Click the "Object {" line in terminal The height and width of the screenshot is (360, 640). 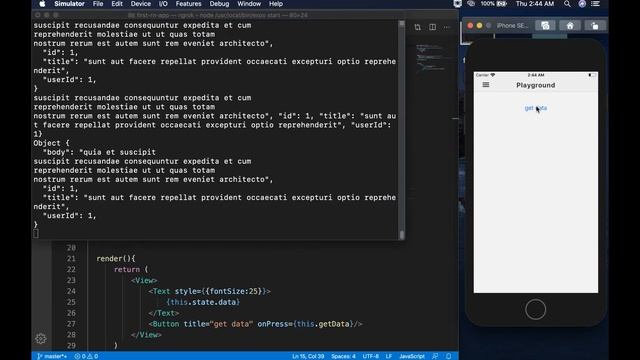pos(51,143)
